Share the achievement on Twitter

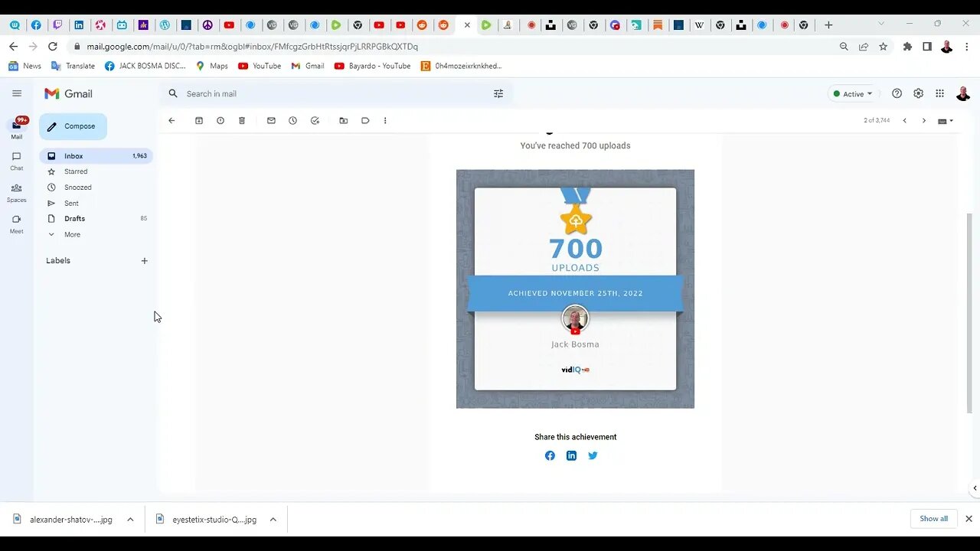593,455
